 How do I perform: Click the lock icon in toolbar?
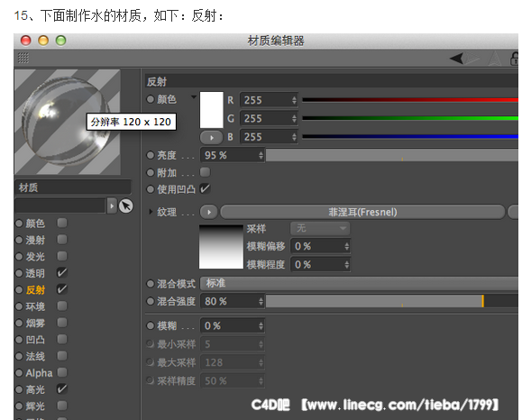pyautogui.click(x=515, y=59)
